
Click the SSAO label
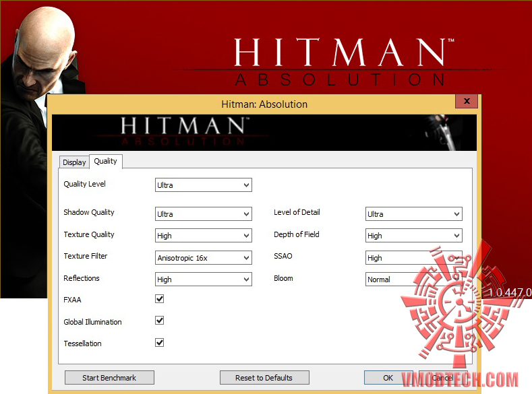point(283,256)
